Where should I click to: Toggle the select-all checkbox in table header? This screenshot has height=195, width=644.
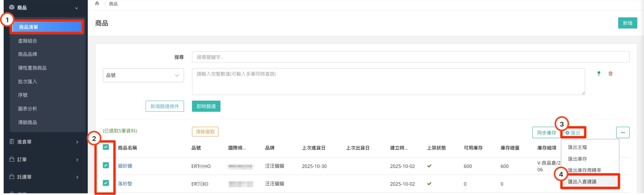106,147
